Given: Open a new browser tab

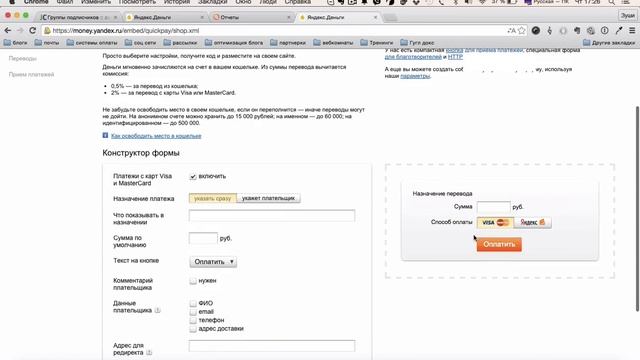Looking at the screenshot, I should (x=390, y=18).
